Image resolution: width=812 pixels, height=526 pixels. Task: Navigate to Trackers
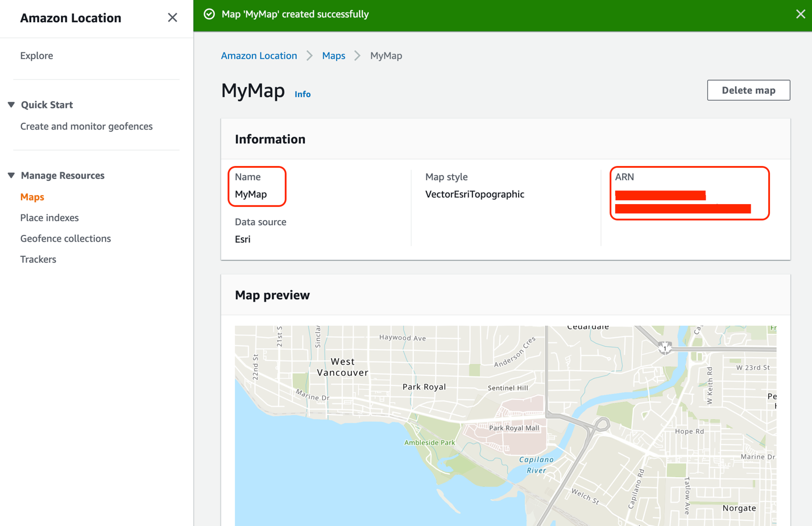click(x=38, y=259)
